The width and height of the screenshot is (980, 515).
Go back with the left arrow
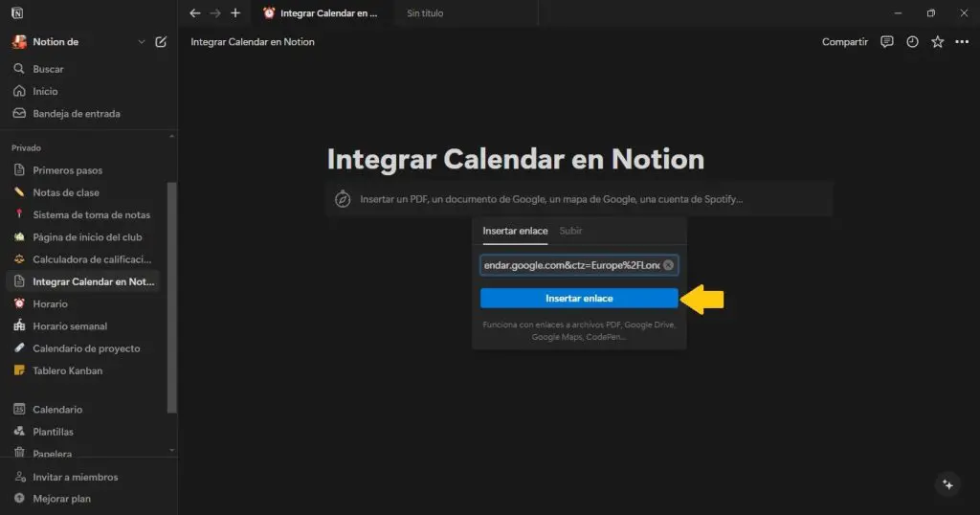tap(195, 13)
